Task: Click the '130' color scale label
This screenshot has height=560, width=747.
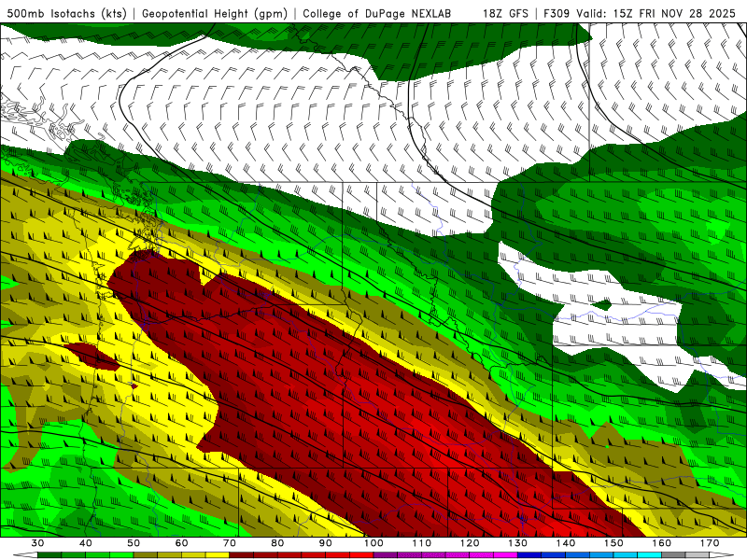Action: click(517, 543)
